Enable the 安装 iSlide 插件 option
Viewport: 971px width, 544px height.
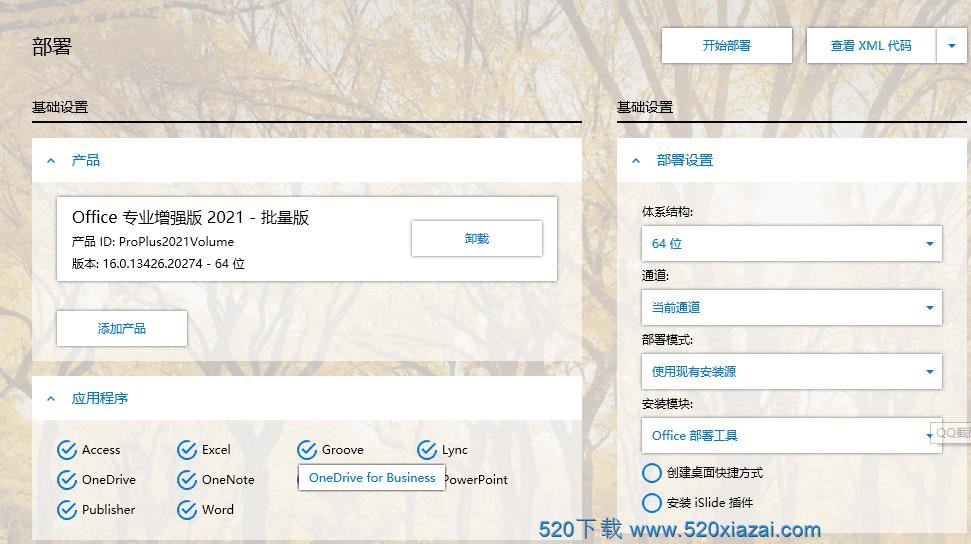pos(651,502)
